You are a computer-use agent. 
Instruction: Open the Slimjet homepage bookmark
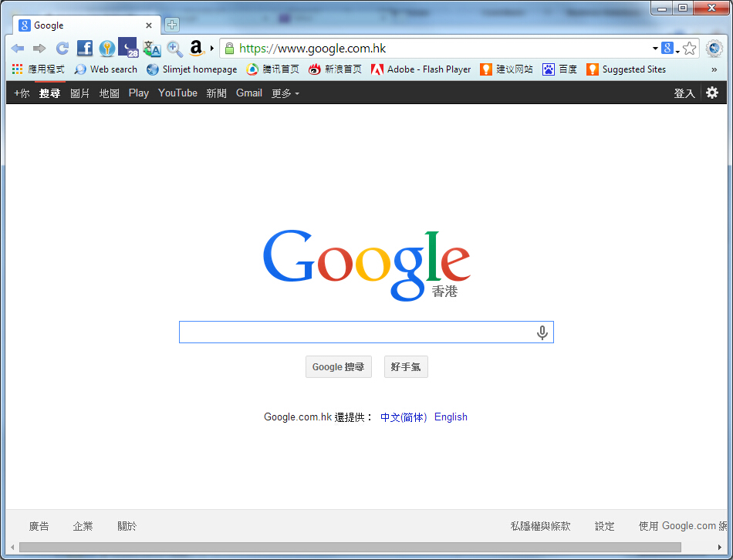(191, 69)
